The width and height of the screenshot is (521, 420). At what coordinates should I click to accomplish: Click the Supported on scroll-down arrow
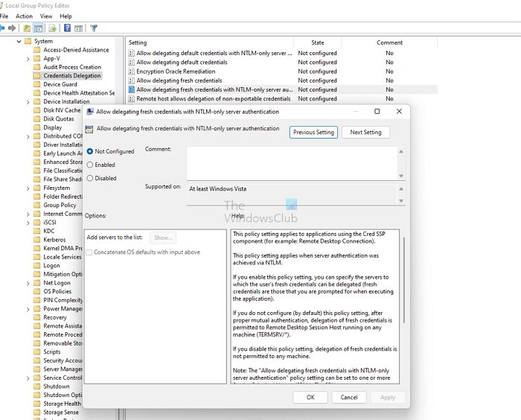point(401,200)
